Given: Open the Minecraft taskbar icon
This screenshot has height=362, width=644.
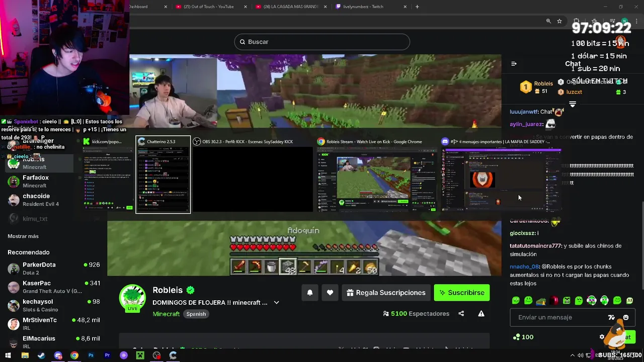Looking at the screenshot, I should coord(140,355).
